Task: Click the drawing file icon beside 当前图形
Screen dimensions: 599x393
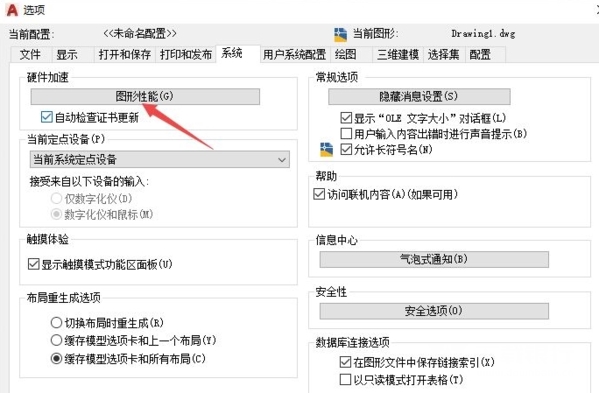Action: [x=340, y=35]
